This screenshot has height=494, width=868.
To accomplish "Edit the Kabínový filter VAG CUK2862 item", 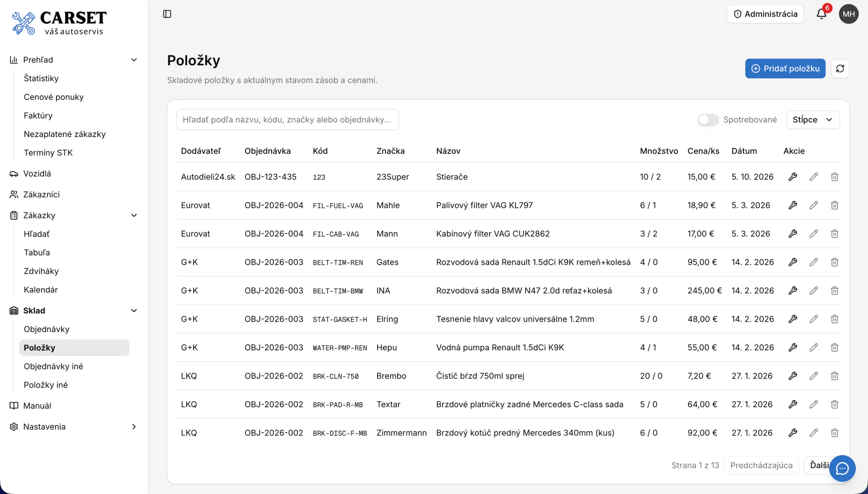I will click(x=814, y=234).
